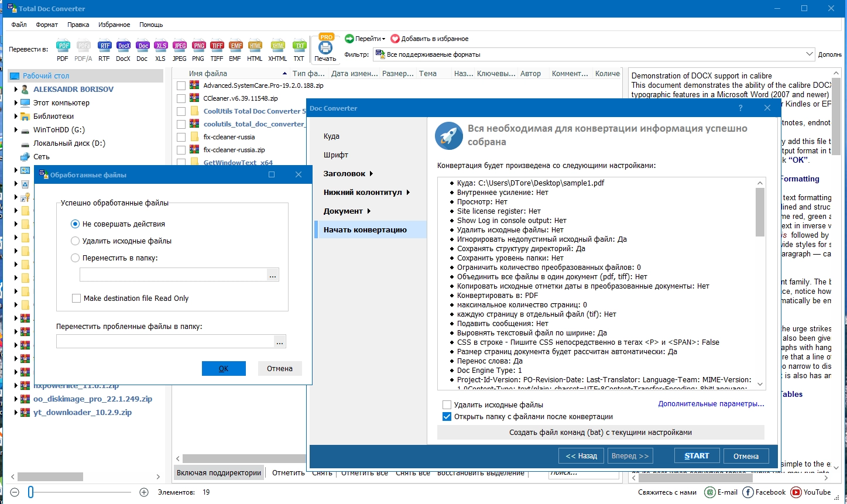Choose RTF as the conversion format
The image size is (847, 504).
pyautogui.click(x=104, y=49)
